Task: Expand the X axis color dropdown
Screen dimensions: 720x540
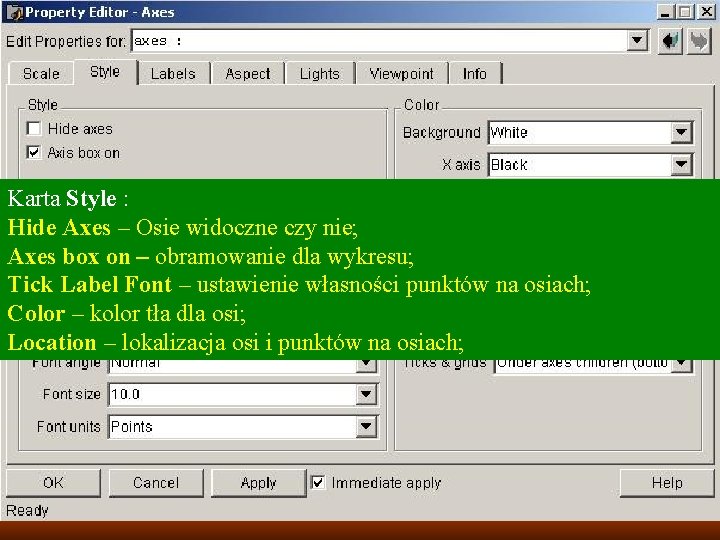Action: [x=681, y=164]
